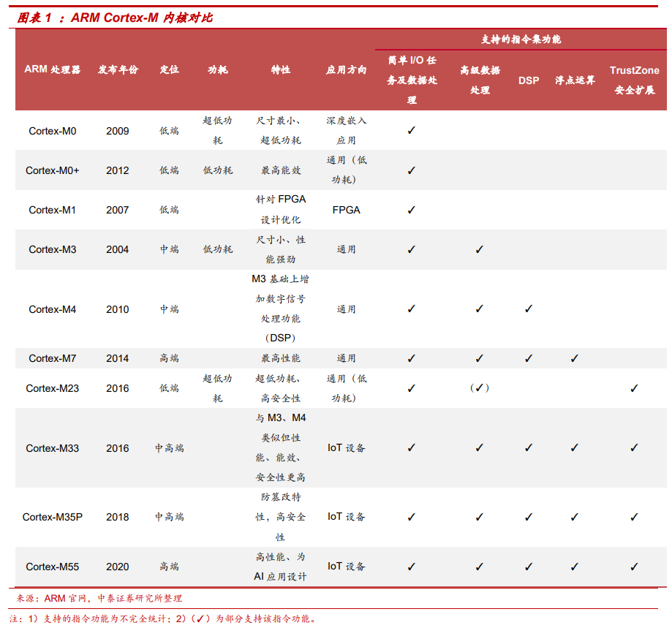Click the source line 来源 ARM 官网
Image resolution: width=672 pixels, height=628 pixels.
tap(99, 598)
